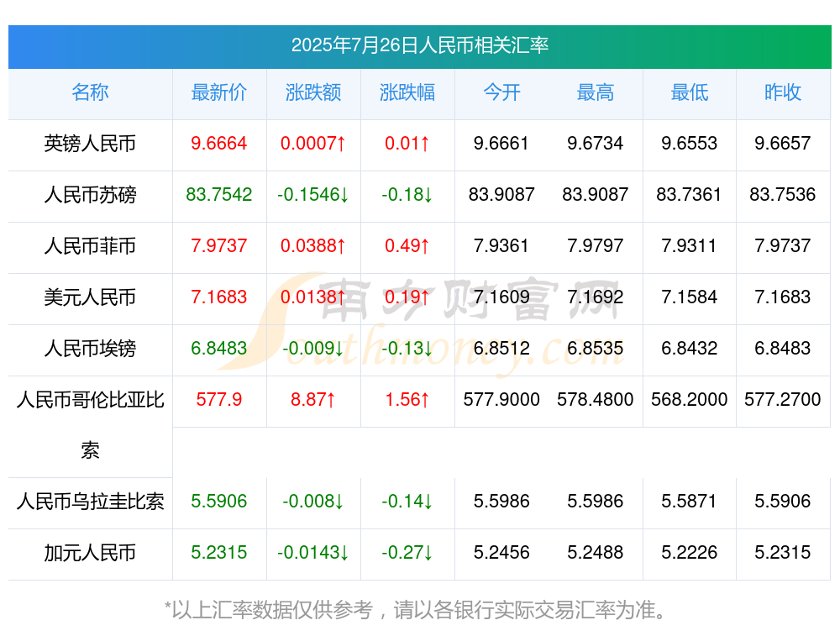The height and width of the screenshot is (636, 840).
Task: Click the 最高 column header
Action: 596,92
